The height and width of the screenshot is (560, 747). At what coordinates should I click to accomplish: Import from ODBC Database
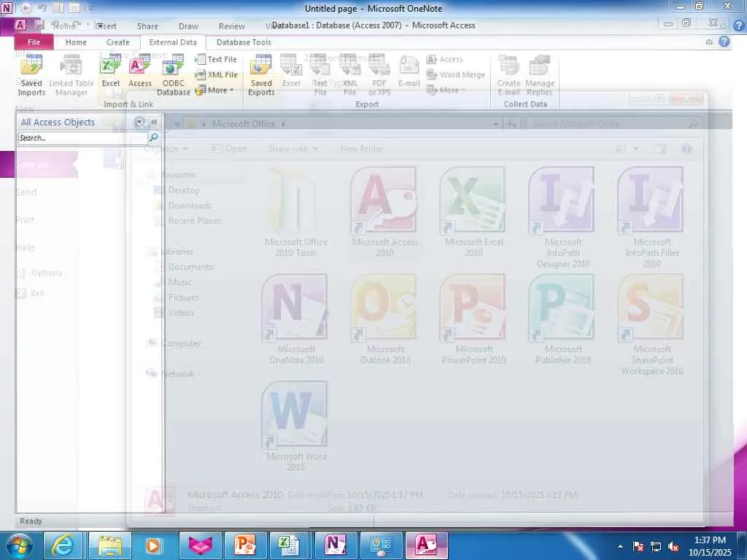click(174, 75)
